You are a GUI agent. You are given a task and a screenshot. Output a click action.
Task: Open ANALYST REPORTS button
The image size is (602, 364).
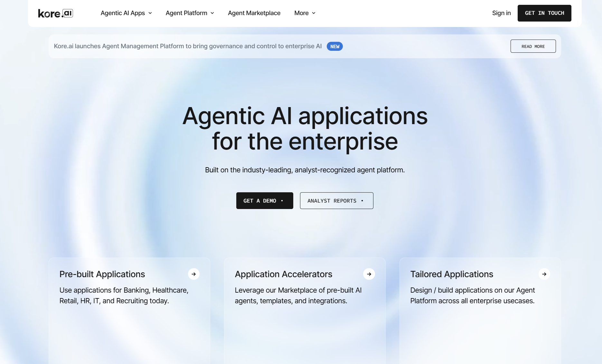coord(336,201)
